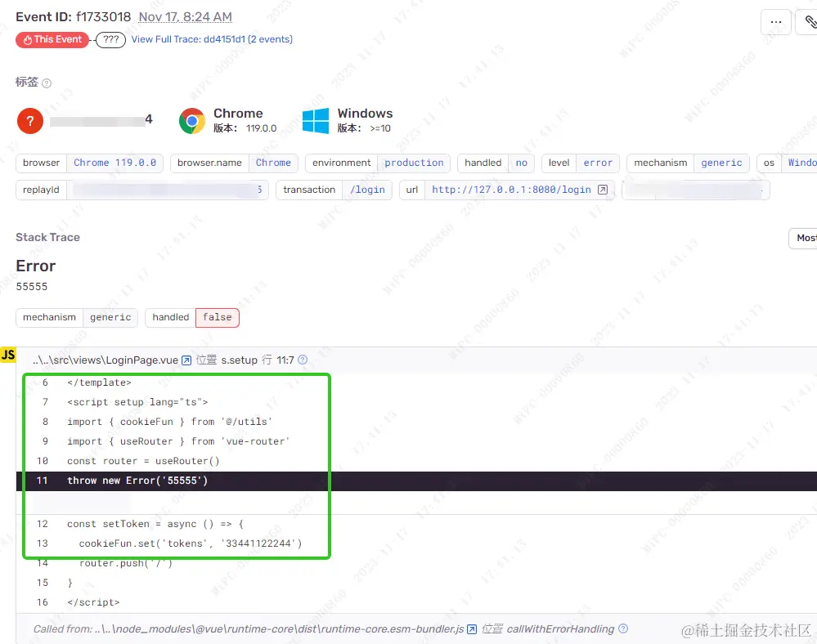Click the false handled pill
Image resolution: width=817 pixels, height=644 pixels.
(218, 318)
